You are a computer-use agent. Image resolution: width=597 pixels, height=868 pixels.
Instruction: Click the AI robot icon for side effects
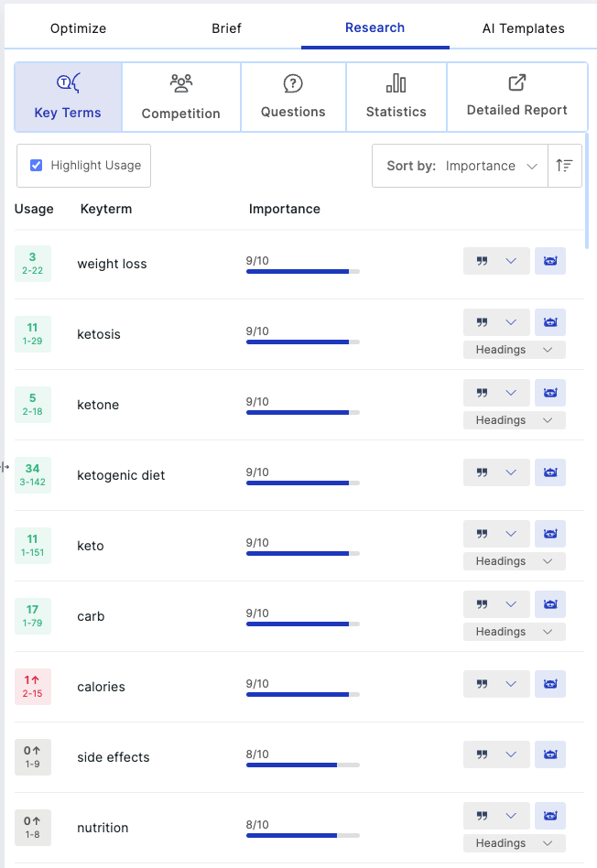(550, 754)
